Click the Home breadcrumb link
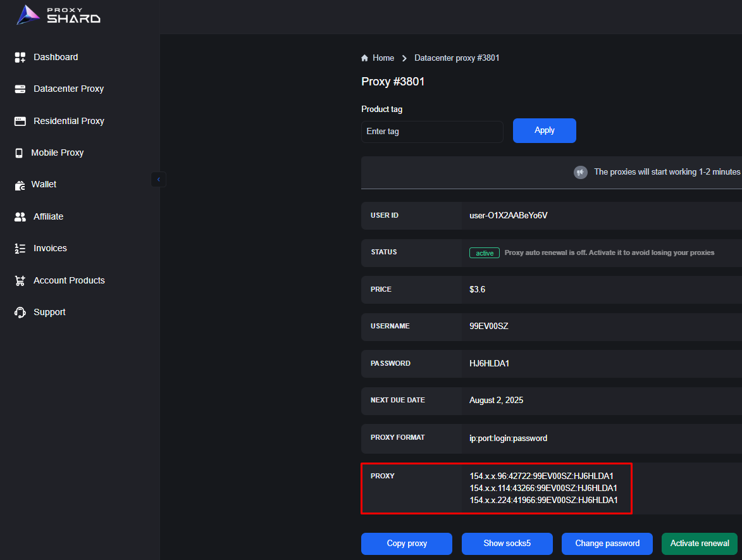 coord(383,58)
